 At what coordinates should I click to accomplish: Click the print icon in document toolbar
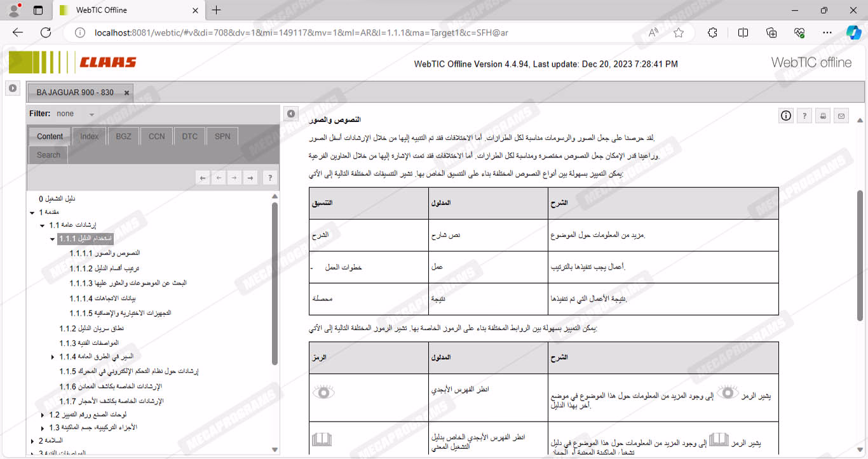point(823,116)
